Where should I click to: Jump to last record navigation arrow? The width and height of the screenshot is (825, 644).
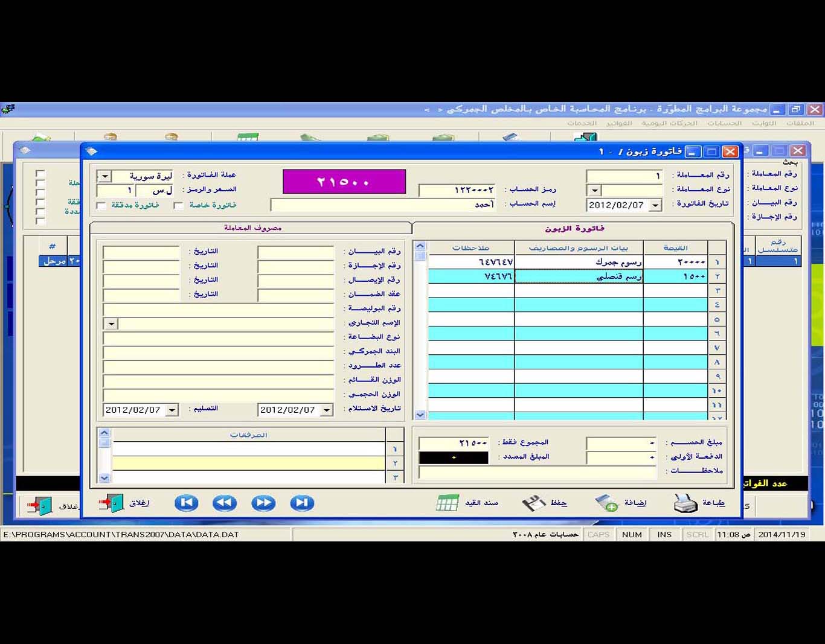click(302, 503)
